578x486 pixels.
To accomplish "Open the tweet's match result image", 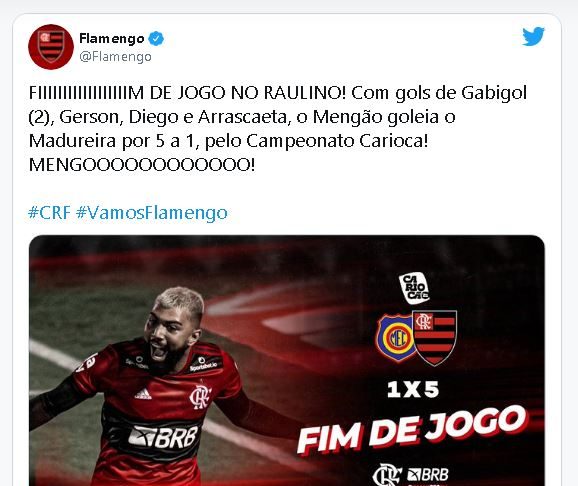I will point(287,360).
